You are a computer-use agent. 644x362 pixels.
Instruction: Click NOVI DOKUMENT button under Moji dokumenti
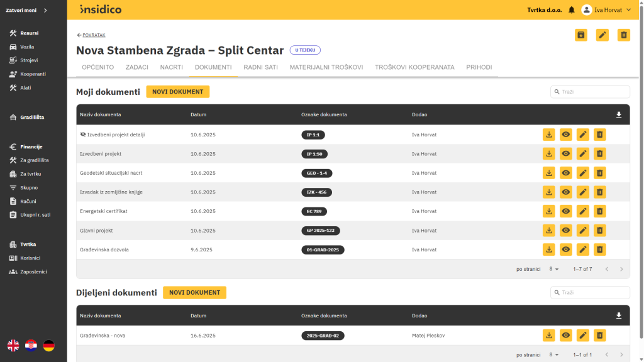(x=177, y=92)
